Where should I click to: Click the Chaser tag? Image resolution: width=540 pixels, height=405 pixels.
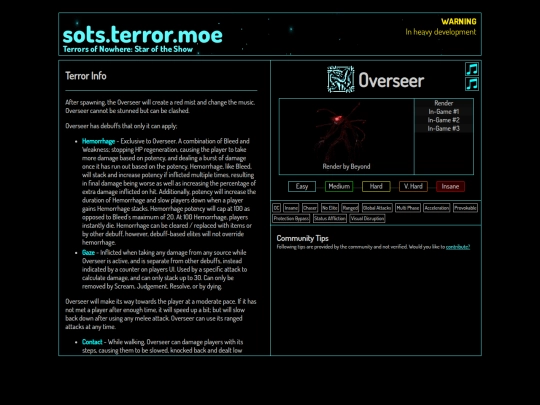(x=310, y=208)
